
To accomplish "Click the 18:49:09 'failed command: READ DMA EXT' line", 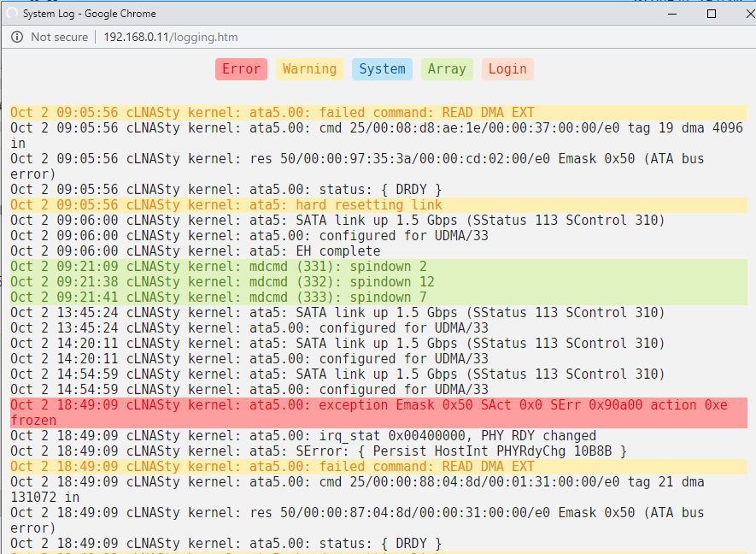I will coord(379,467).
